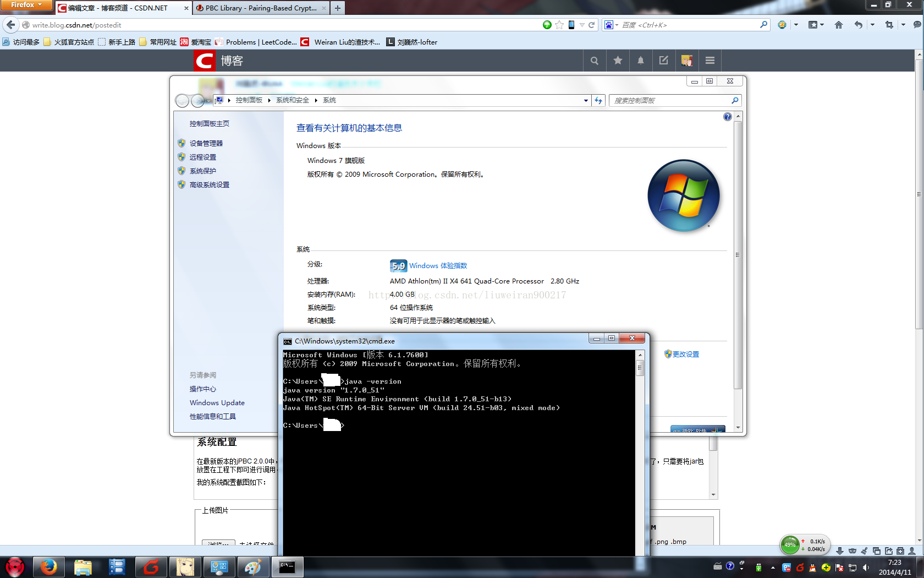Open the Control Panel address bar dropdown

click(x=586, y=100)
